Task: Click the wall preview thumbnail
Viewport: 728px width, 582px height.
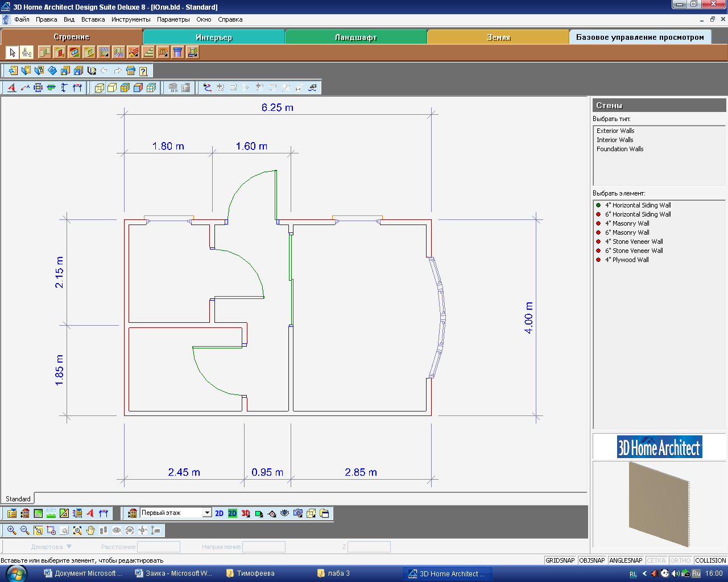Action: click(x=659, y=504)
